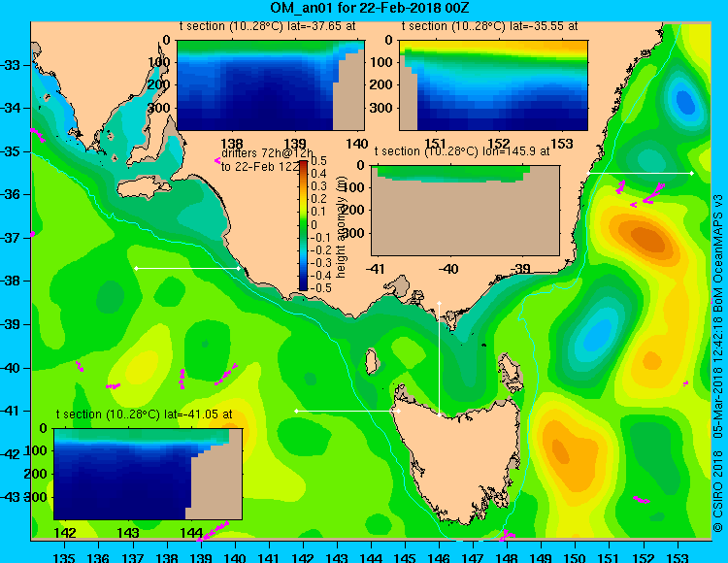
Task: Select the 't section (10..28°C) lat=-41.05 at' caption
Action: pos(144,414)
